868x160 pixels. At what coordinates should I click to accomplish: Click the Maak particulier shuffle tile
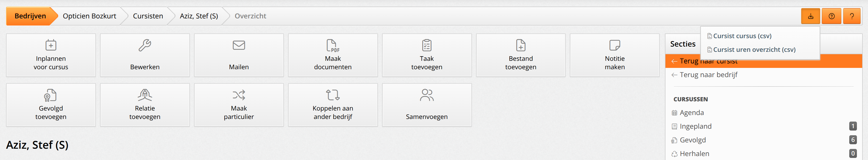[239, 105]
